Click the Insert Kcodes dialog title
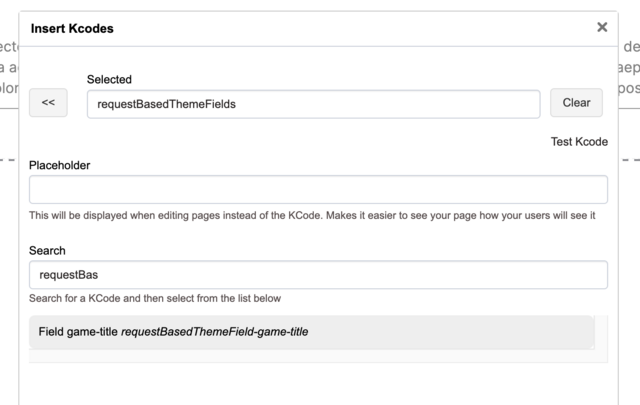640x405 pixels. click(x=71, y=29)
